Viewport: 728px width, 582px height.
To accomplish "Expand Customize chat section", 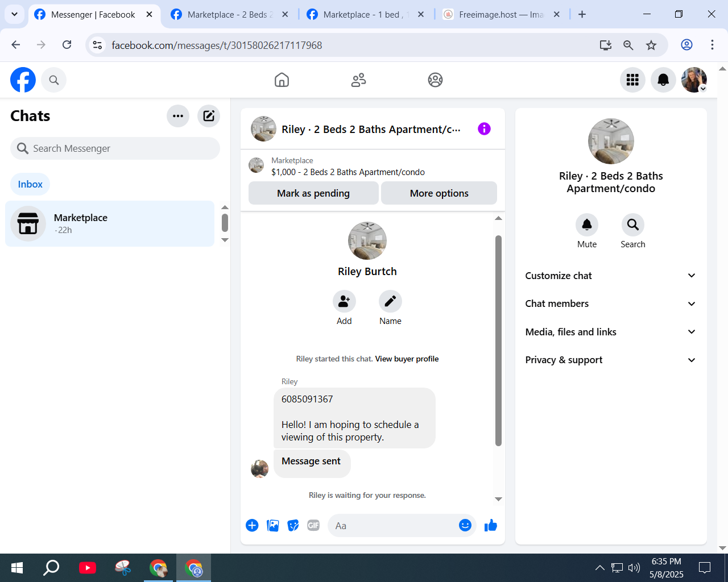I will click(x=611, y=276).
